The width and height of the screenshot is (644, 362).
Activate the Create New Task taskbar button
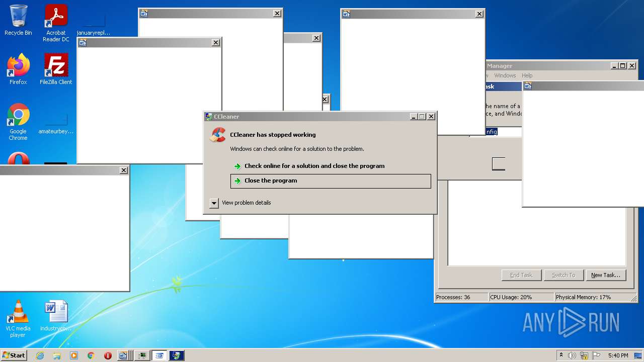click(159, 355)
